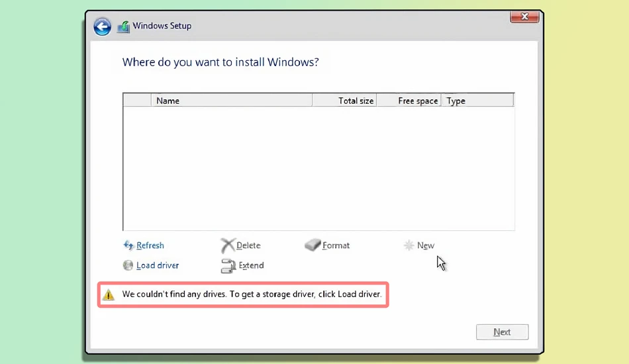Sort by the Total size column header

(344, 101)
